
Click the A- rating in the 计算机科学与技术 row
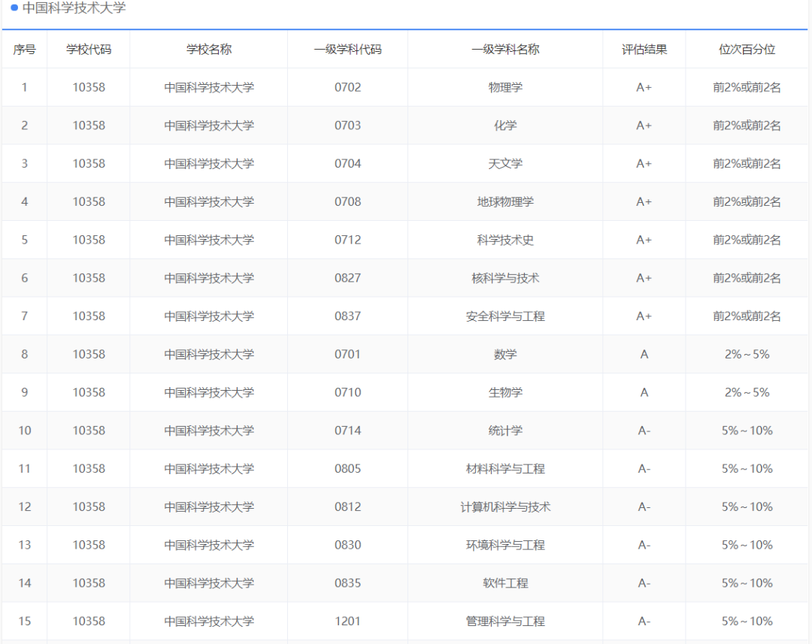(644, 506)
